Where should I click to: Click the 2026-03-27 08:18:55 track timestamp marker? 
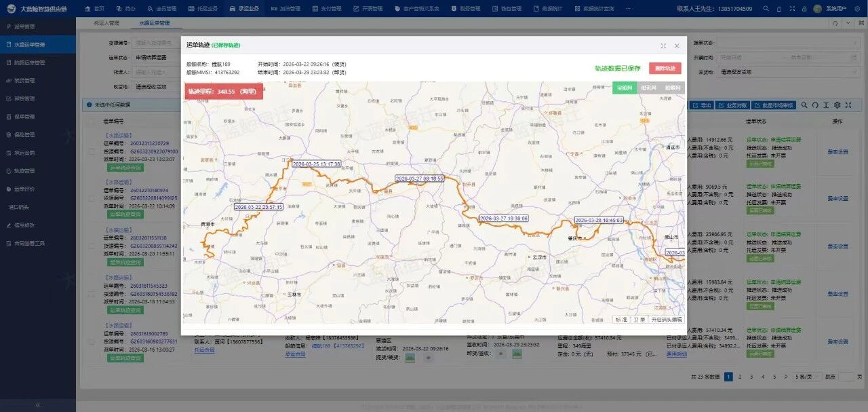coord(419,179)
